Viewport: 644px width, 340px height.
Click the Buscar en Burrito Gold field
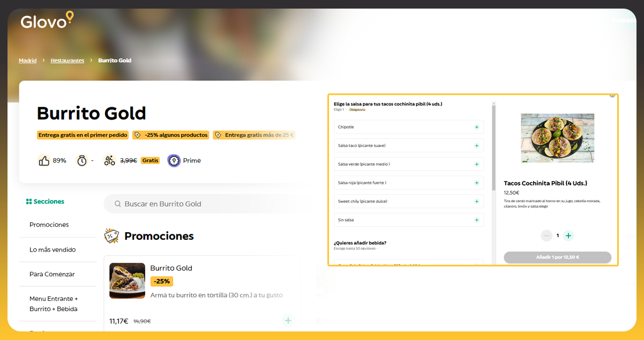point(204,204)
